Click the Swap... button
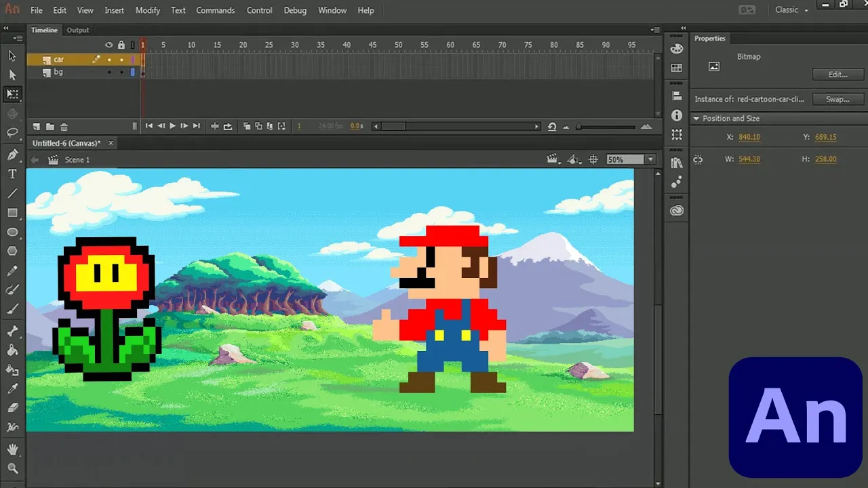868x488 pixels. tap(838, 99)
